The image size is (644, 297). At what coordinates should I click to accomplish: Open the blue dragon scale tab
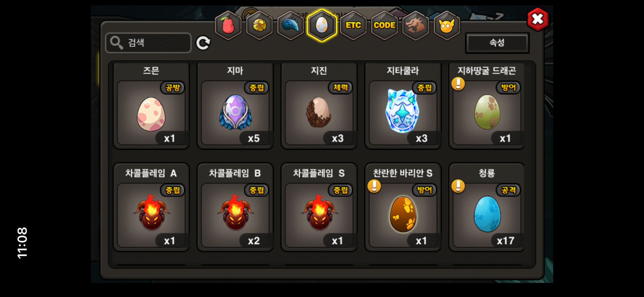291,25
